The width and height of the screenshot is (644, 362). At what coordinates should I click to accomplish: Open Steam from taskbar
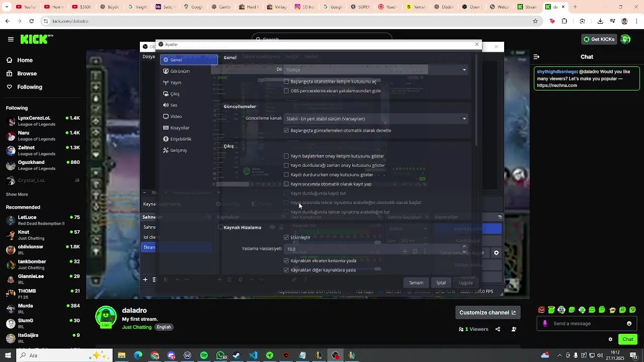click(236, 355)
